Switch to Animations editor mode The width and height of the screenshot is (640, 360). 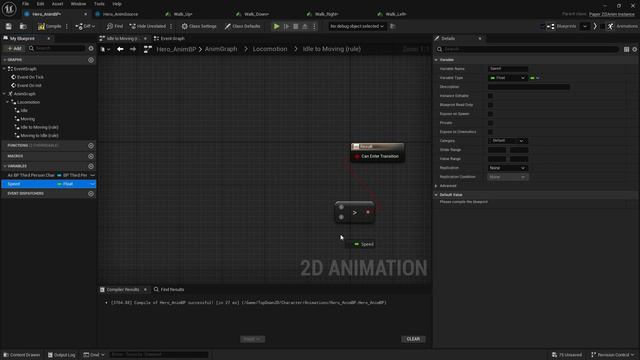pos(622,26)
